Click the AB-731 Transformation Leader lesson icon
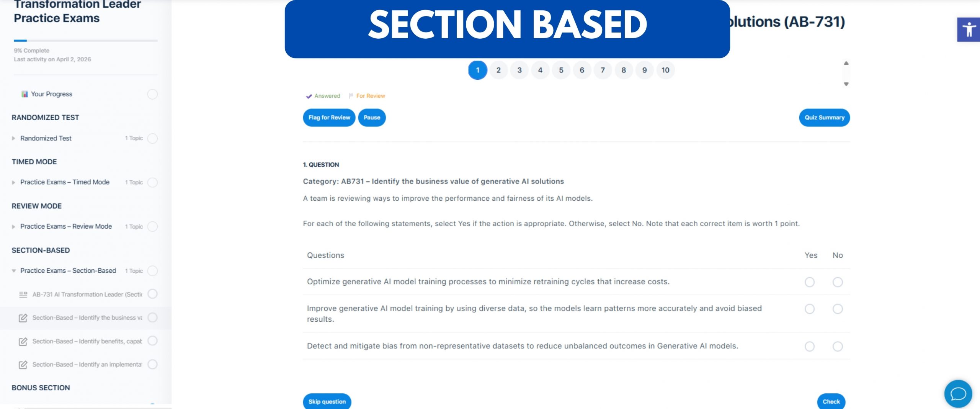The image size is (980, 409). point(23,294)
